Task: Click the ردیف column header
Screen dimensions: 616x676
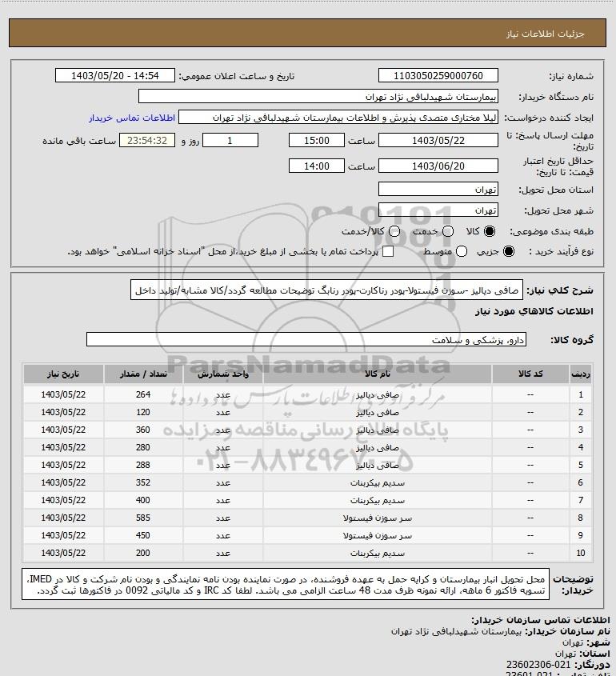Action: [581, 374]
